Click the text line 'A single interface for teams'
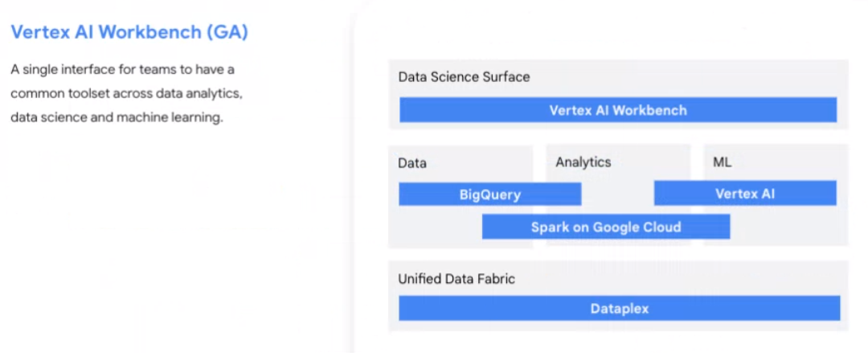The image size is (868, 353). click(122, 71)
